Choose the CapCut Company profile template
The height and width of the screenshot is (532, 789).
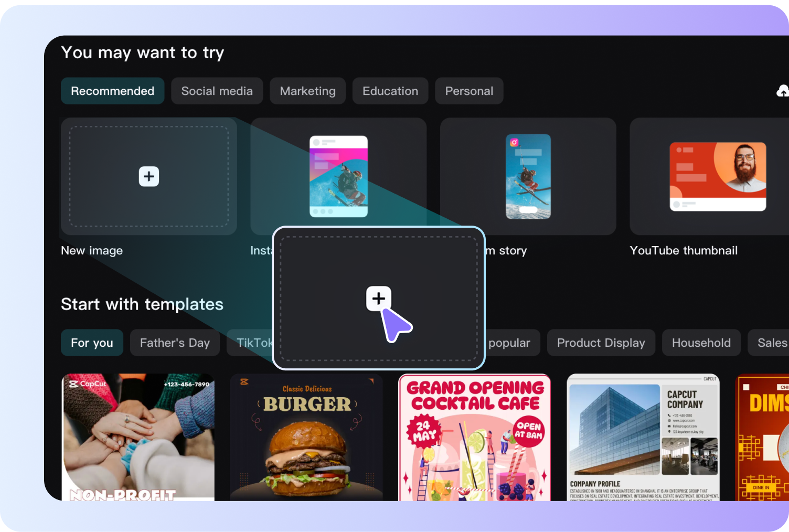click(643, 437)
